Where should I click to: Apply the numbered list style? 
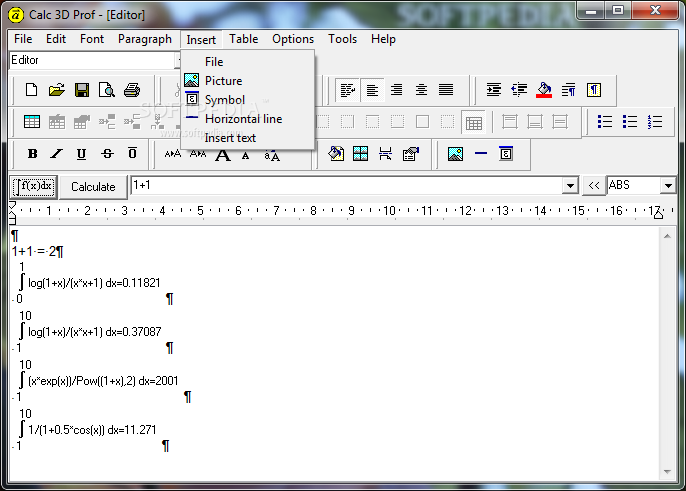(x=655, y=122)
